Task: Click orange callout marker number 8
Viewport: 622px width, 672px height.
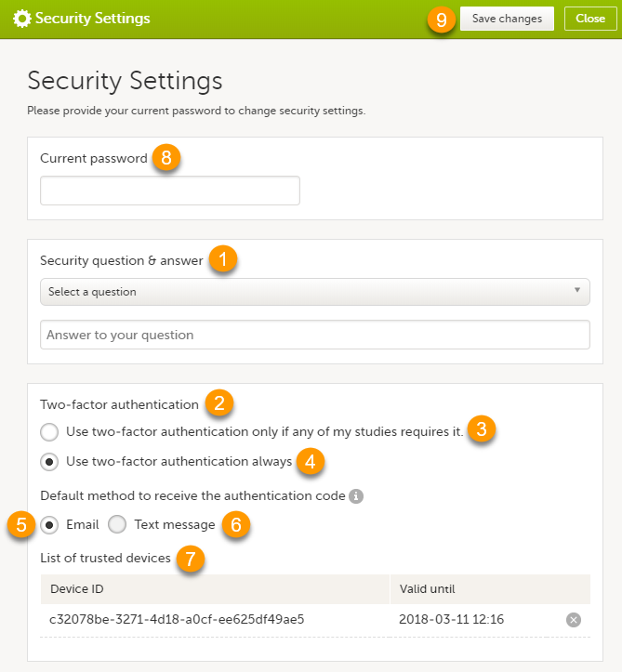Action: tap(165, 158)
